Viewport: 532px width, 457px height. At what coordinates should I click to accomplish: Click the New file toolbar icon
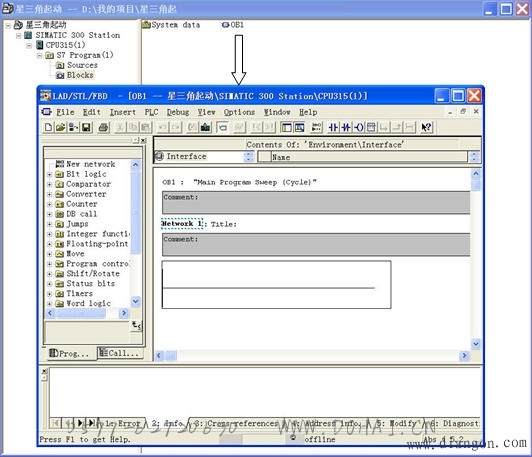pos(49,127)
